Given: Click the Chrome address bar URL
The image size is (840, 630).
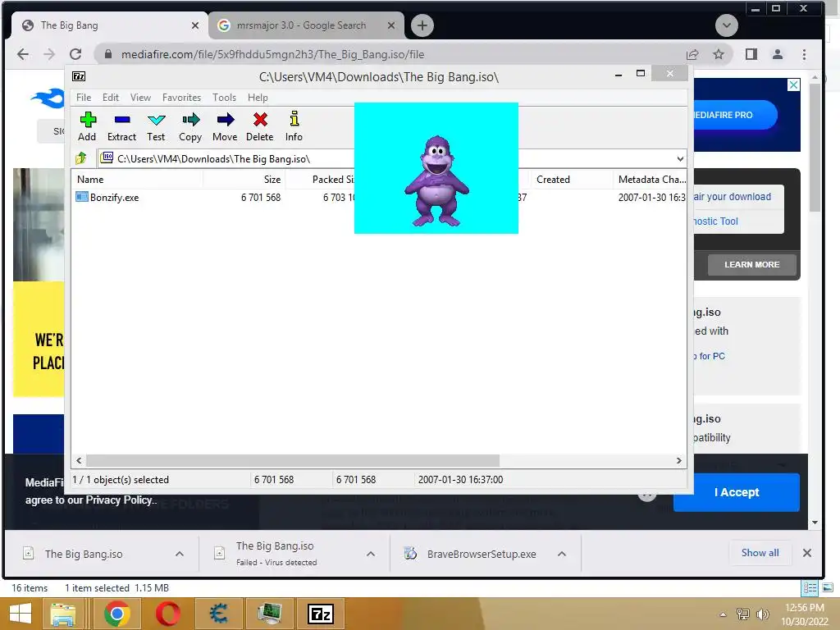Looking at the screenshot, I should pos(272,54).
